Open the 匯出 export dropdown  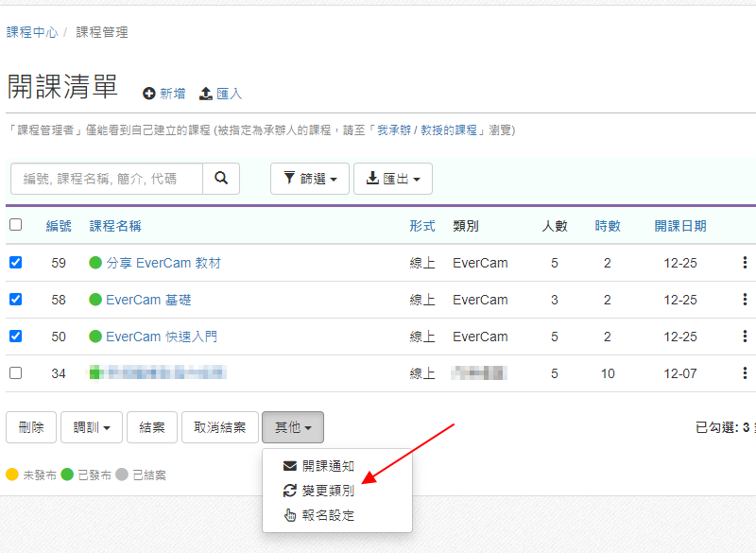392,179
